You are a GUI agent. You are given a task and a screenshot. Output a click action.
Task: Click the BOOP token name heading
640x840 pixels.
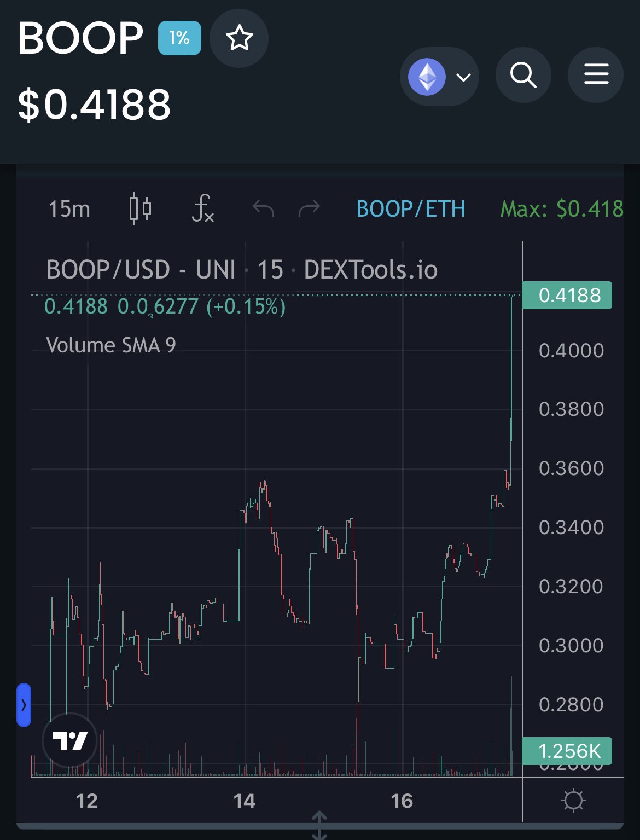tap(80, 38)
